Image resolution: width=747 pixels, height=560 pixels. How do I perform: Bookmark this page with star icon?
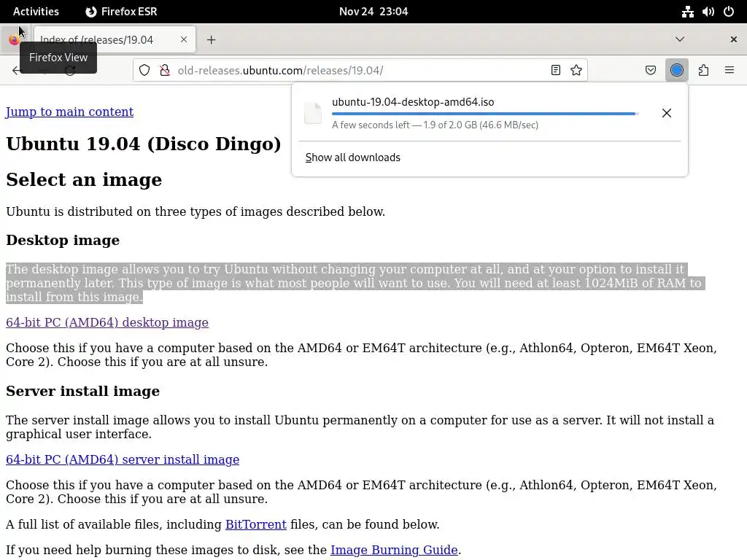click(x=576, y=71)
